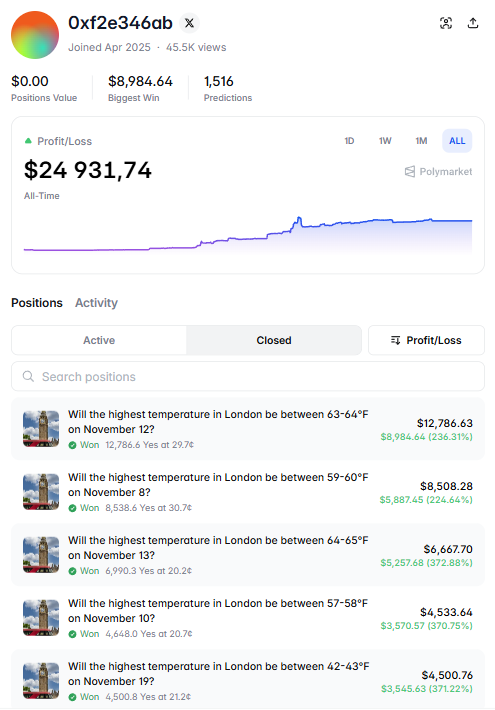495x710 pixels.
Task: Open the Activity tab
Action: point(96,303)
